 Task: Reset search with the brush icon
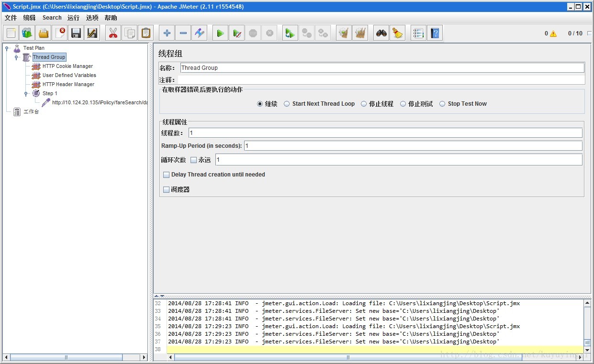pyautogui.click(x=397, y=33)
